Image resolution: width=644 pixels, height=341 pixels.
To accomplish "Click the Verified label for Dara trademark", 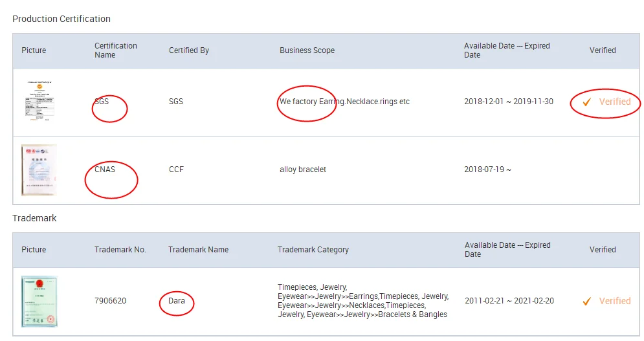I will (614, 301).
